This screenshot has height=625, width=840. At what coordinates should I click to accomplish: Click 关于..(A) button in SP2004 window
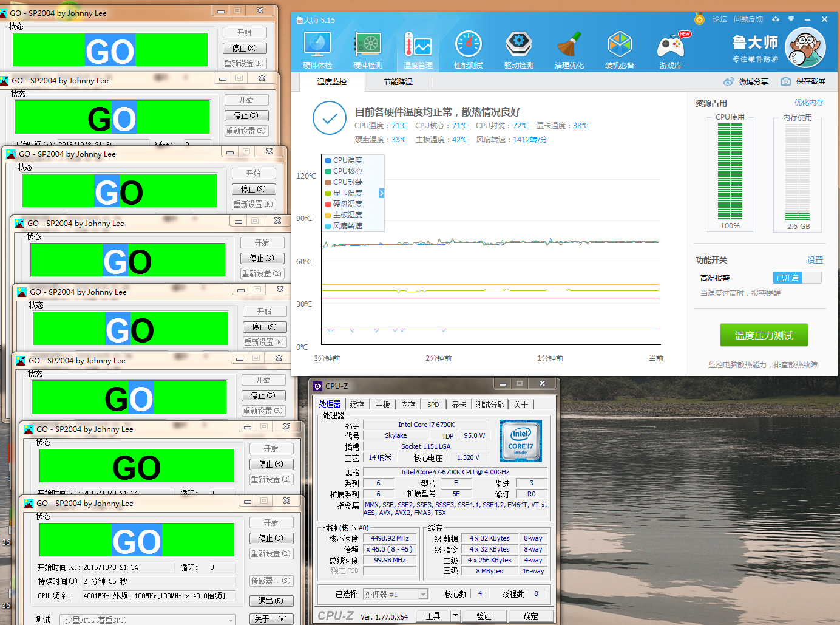[x=271, y=619]
